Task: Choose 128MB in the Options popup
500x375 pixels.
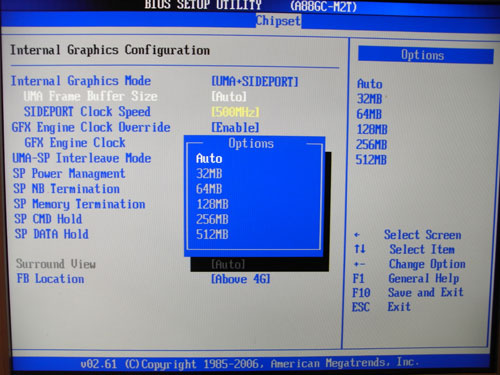Action: pyautogui.click(x=212, y=204)
